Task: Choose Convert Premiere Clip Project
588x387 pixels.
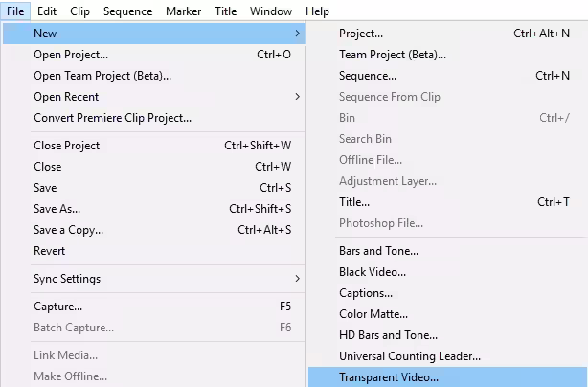Action: (112, 118)
